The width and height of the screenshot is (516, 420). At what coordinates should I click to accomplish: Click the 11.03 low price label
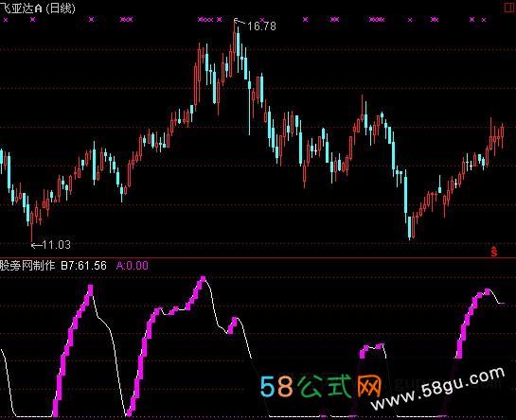click(x=57, y=245)
